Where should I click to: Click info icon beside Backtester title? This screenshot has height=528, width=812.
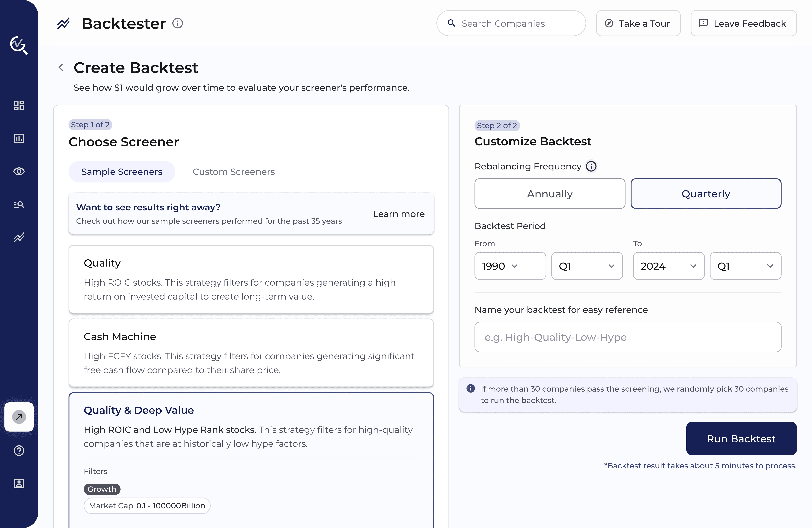[x=177, y=23]
